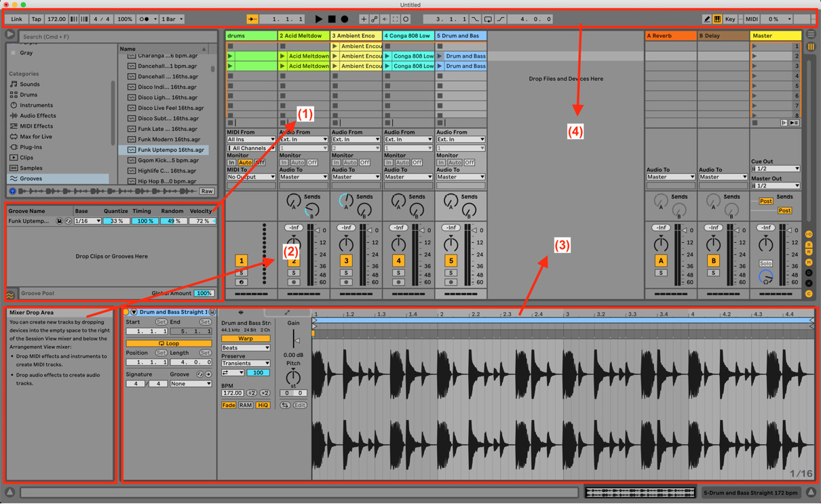This screenshot has height=504, width=821.
Task: Click Commit Groove arrow button in clip box
Action: click(x=208, y=374)
